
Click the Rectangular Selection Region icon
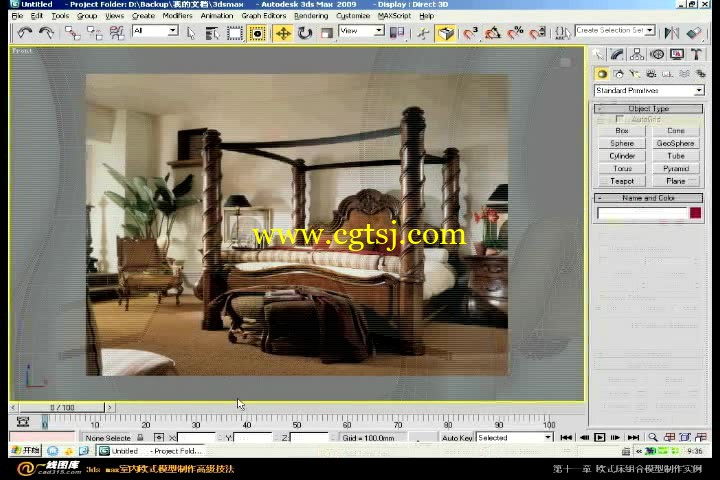pos(235,33)
